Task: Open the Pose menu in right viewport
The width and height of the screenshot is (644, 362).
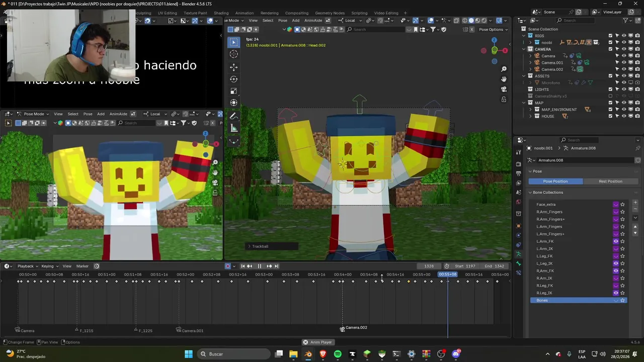Action: pos(283,21)
